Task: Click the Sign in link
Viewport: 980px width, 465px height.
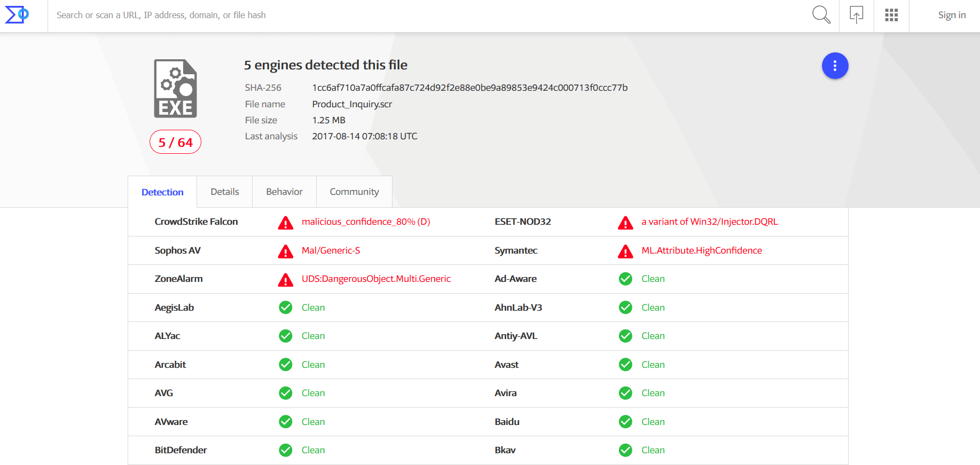Action: [952, 15]
